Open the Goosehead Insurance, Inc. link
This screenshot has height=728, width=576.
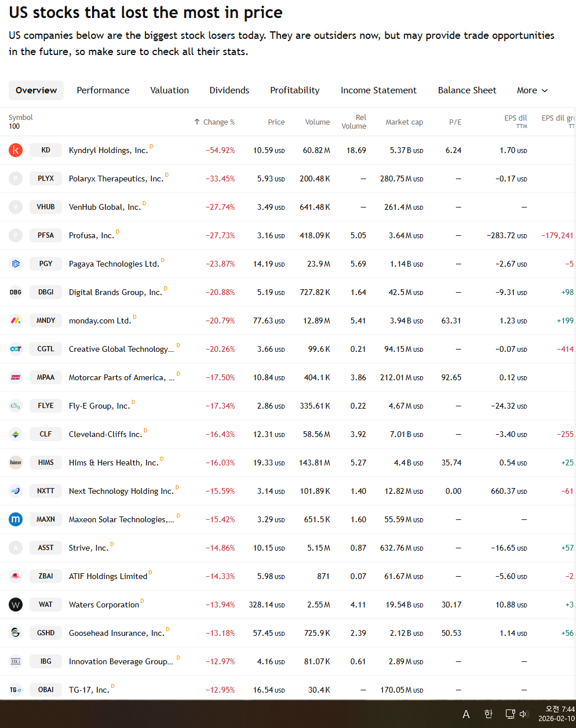point(116,633)
